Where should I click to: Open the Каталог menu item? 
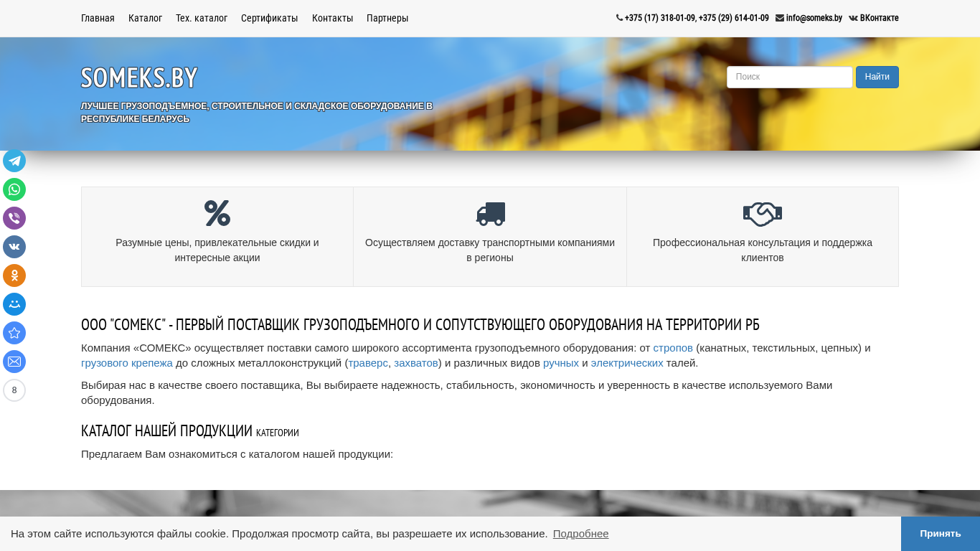click(x=145, y=18)
